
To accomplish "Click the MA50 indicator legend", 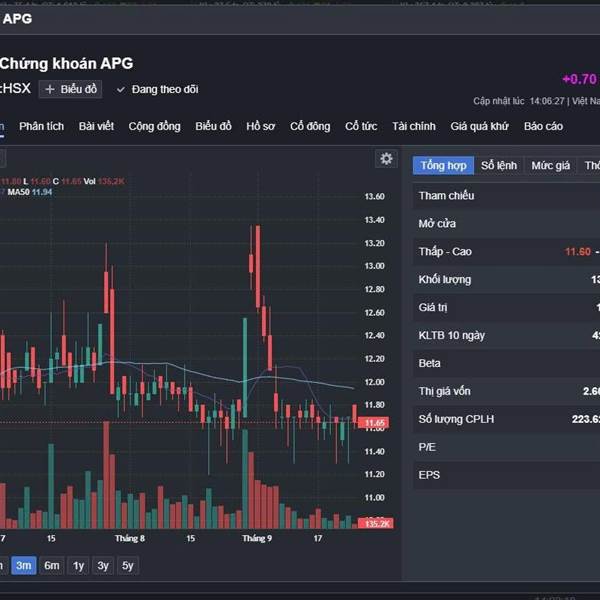I will click(x=29, y=192).
